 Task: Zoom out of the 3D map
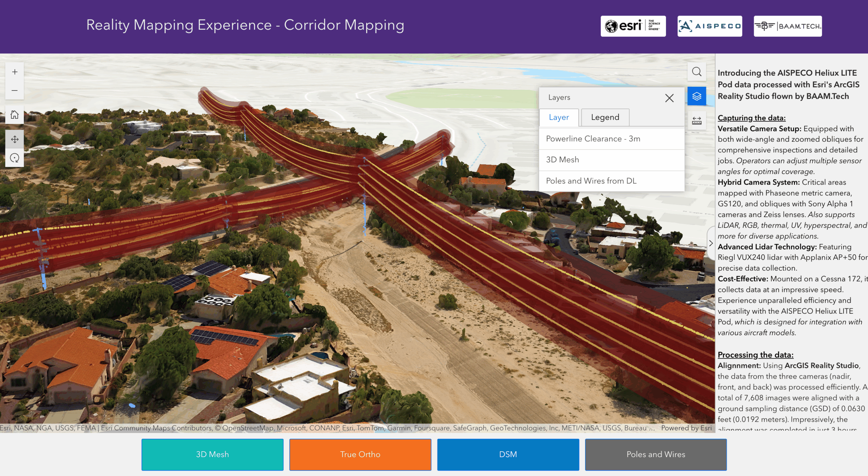point(15,91)
